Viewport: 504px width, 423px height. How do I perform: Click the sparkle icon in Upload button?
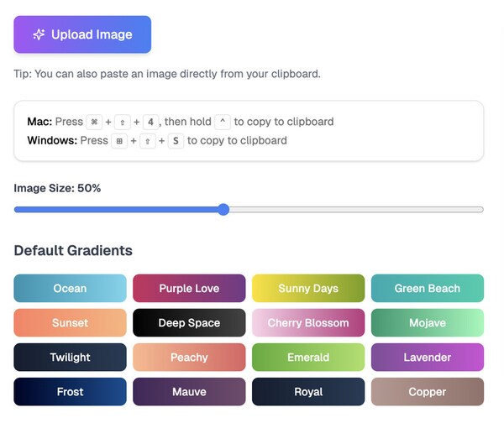click(39, 34)
